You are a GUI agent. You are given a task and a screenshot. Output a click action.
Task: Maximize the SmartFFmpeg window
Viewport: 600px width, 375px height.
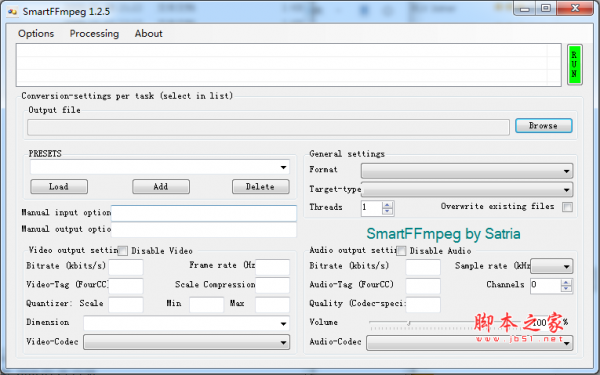tap(546, 8)
